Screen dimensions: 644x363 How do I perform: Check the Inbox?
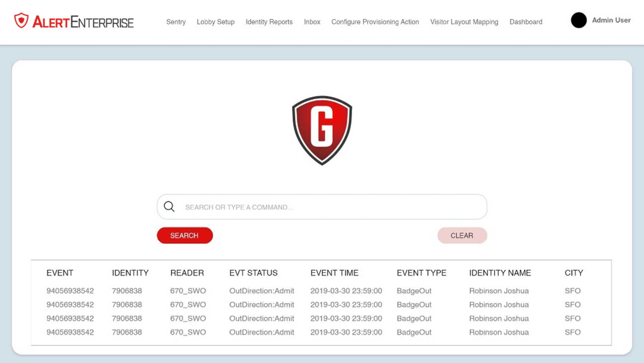tap(312, 22)
